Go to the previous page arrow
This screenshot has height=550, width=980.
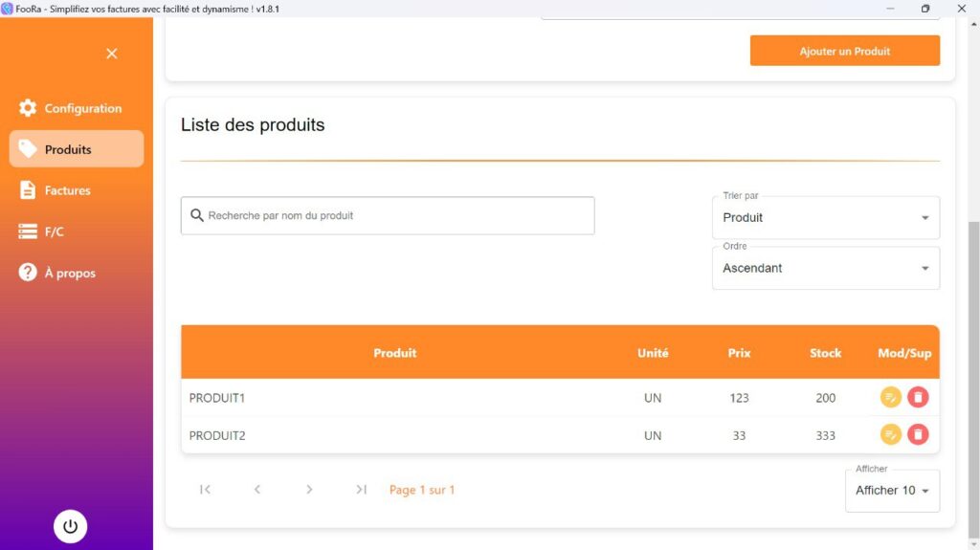(x=256, y=490)
